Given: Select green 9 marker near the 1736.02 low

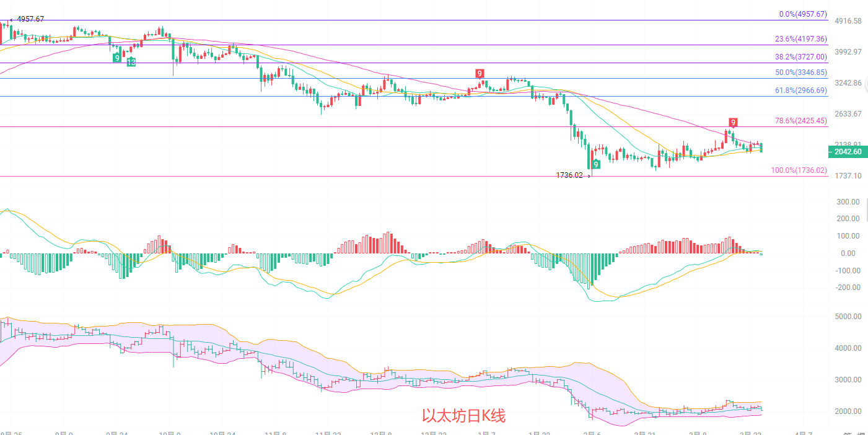Looking at the screenshot, I should coord(595,164).
